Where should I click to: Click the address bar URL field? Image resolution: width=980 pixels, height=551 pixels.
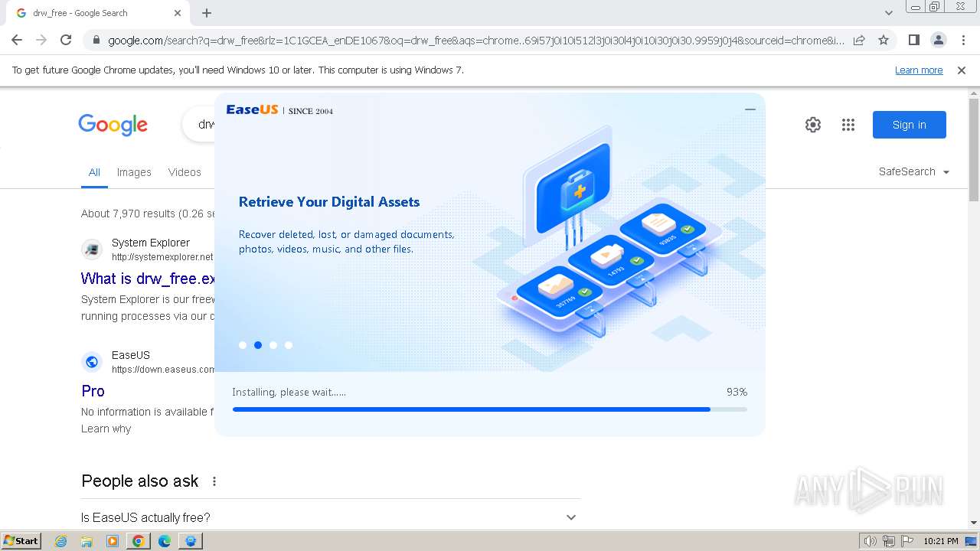(x=475, y=40)
